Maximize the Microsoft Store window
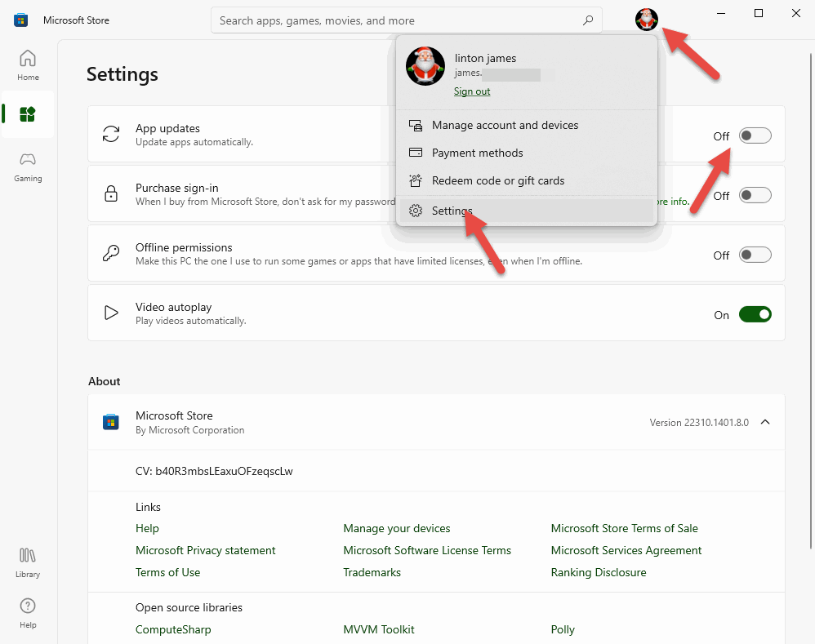Screen dimensions: 815x644 pyautogui.click(x=759, y=14)
